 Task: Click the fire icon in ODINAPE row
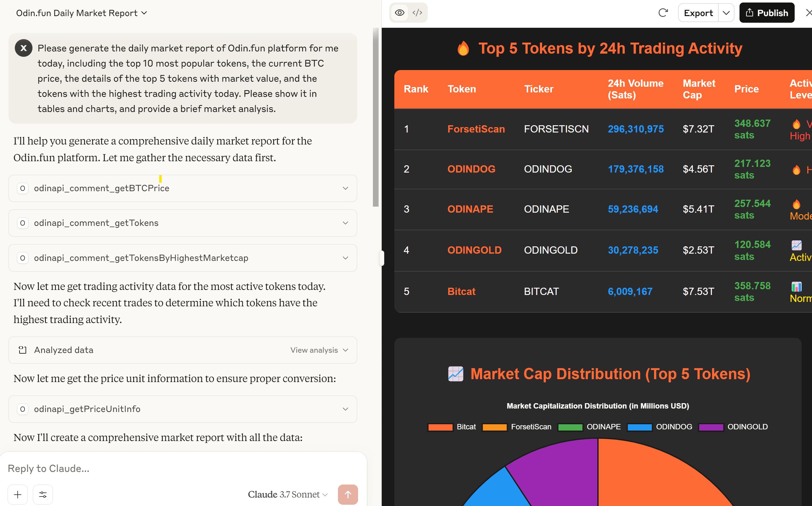click(x=796, y=204)
